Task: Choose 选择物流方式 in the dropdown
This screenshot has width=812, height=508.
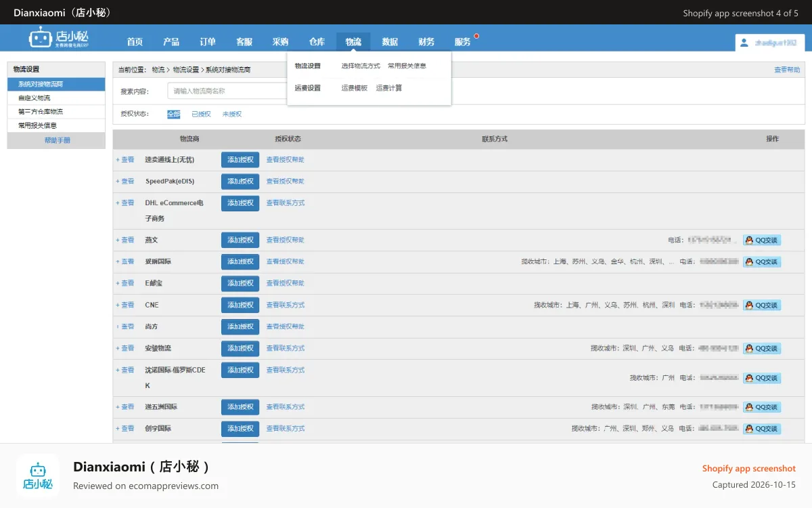Action: pos(361,66)
